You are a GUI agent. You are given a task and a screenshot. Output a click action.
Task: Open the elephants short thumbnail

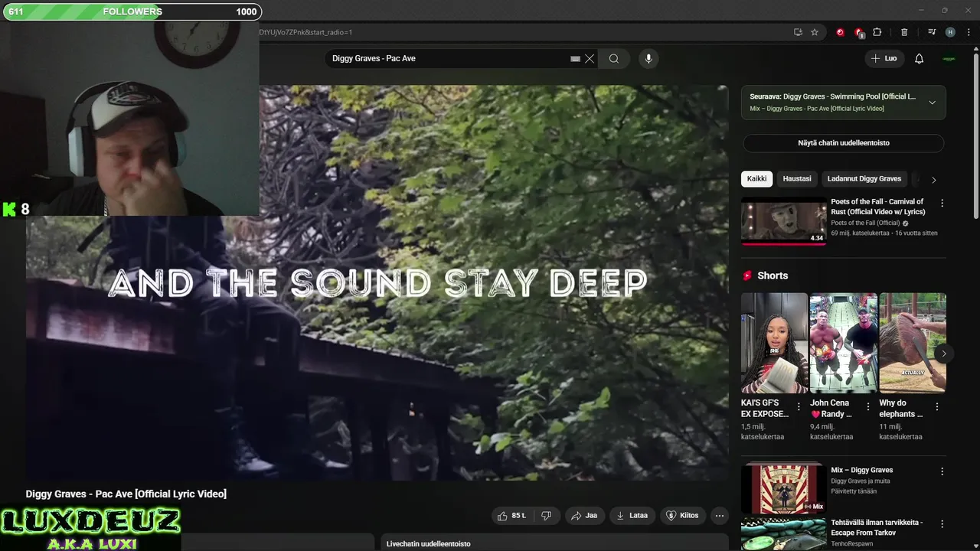point(913,343)
